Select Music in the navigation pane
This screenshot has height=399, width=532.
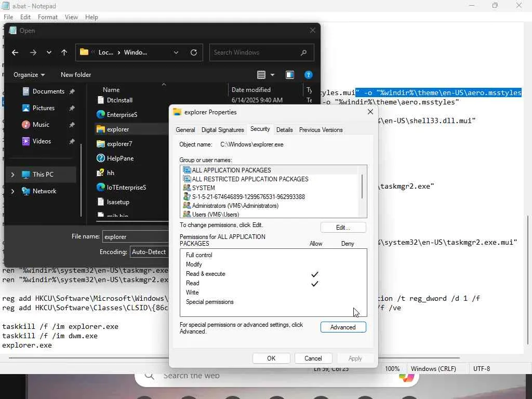[41, 125]
